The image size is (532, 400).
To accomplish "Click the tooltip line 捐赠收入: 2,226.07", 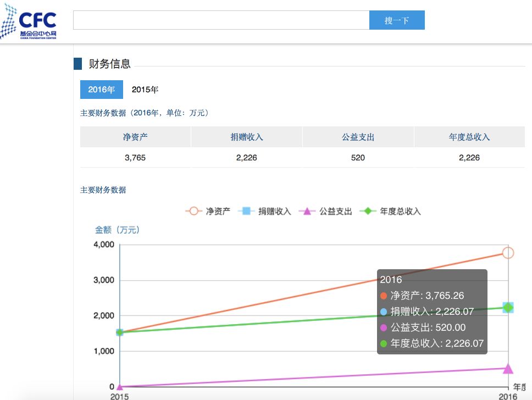I will (427, 312).
